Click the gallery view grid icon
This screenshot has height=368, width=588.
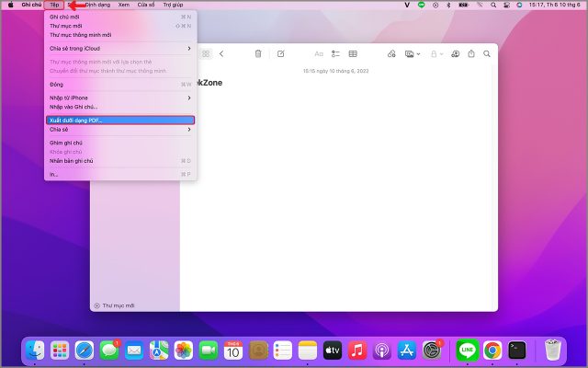(x=206, y=54)
